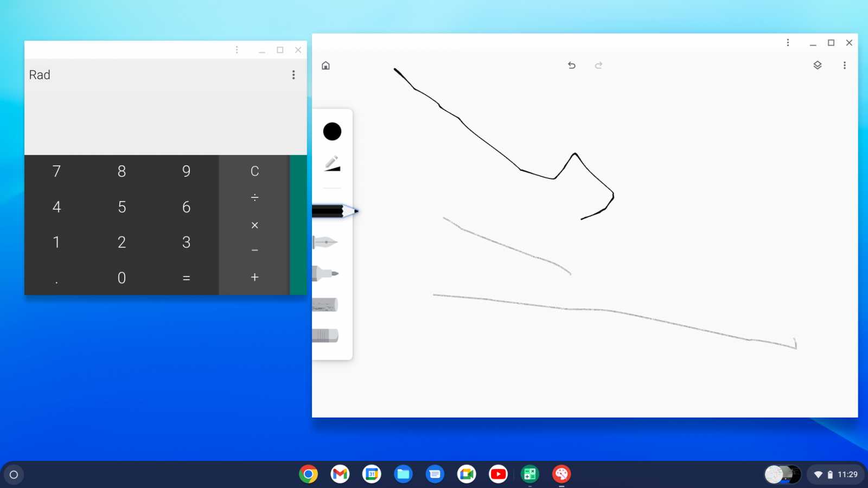This screenshot has height=488, width=868.
Task: Tap the plus operator key
Action: pyautogui.click(x=254, y=277)
